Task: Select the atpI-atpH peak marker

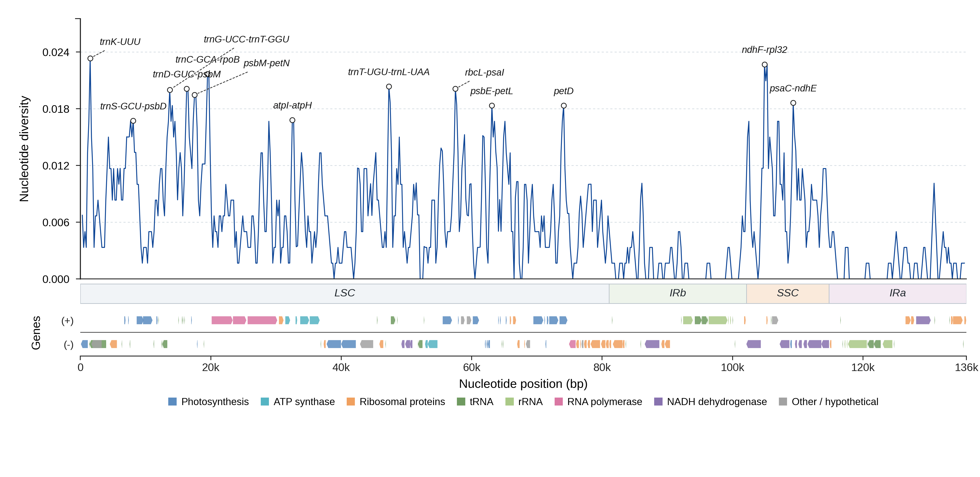Action: click(x=292, y=120)
